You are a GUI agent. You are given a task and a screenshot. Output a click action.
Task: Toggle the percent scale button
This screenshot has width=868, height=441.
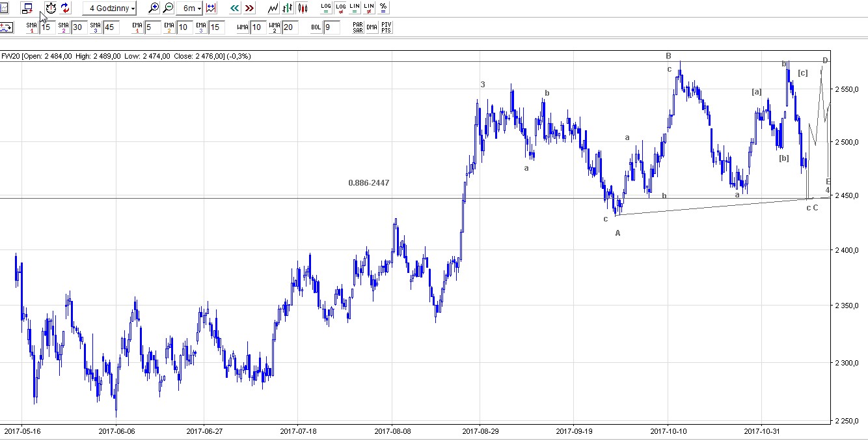(383, 8)
